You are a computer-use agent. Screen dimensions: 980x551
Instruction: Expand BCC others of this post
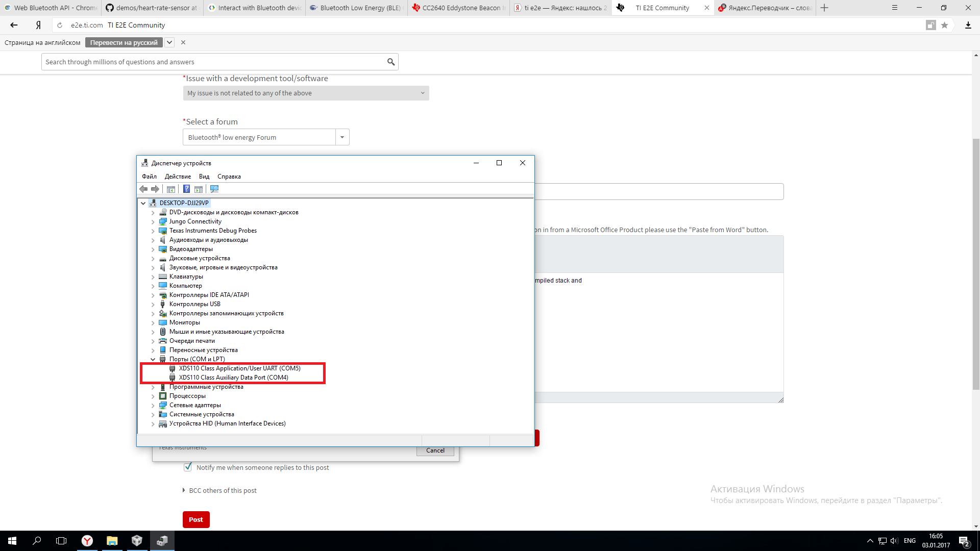pyautogui.click(x=223, y=490)
